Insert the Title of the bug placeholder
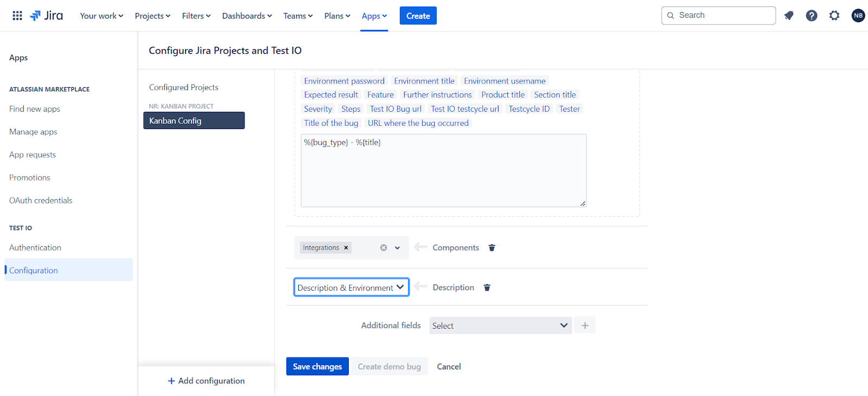Image resolution: width=868 pixels, height=396 pixels. coord(331,123)
